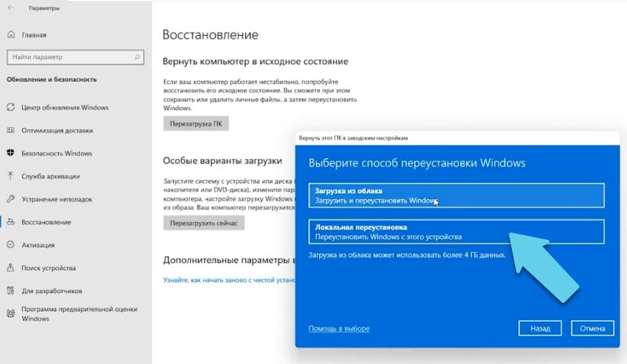Click the Delivery Optimization icon
Viewport: 627px width, 364px height.
11,131
